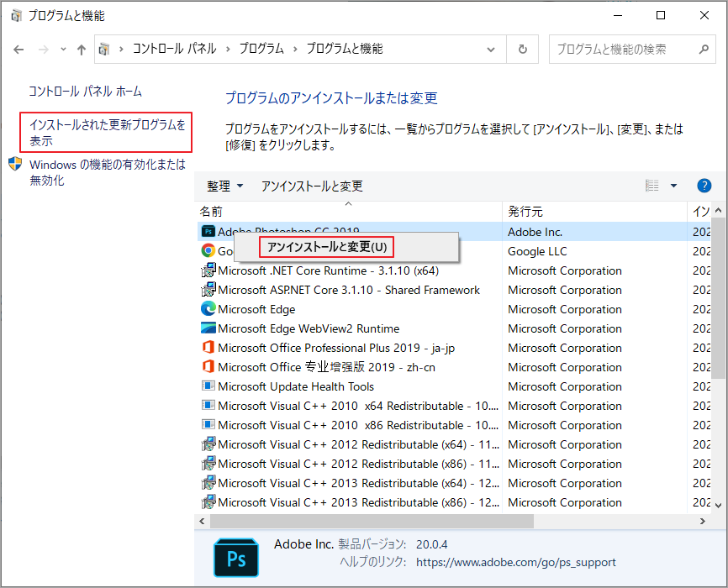Click the vertical scrollbar up arrow

718,210
